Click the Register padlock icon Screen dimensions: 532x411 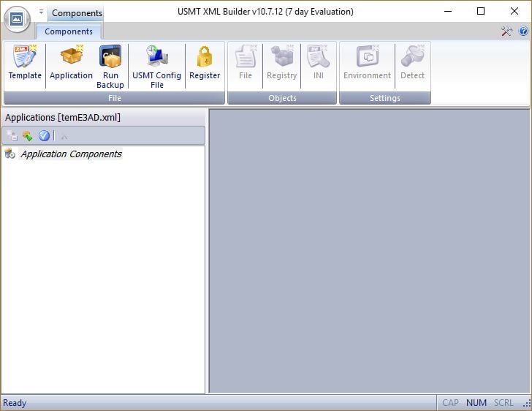[x=205, y=57]
